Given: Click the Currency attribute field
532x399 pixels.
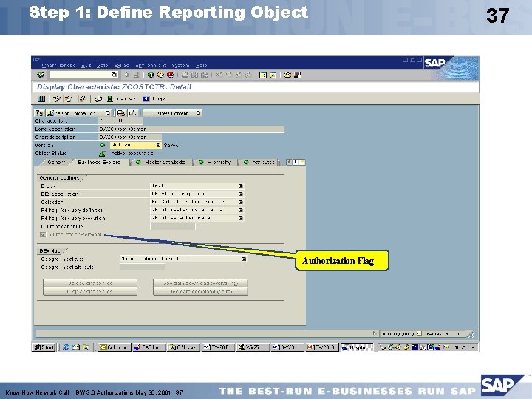Looking at the screenshot, I should (173, 226).
